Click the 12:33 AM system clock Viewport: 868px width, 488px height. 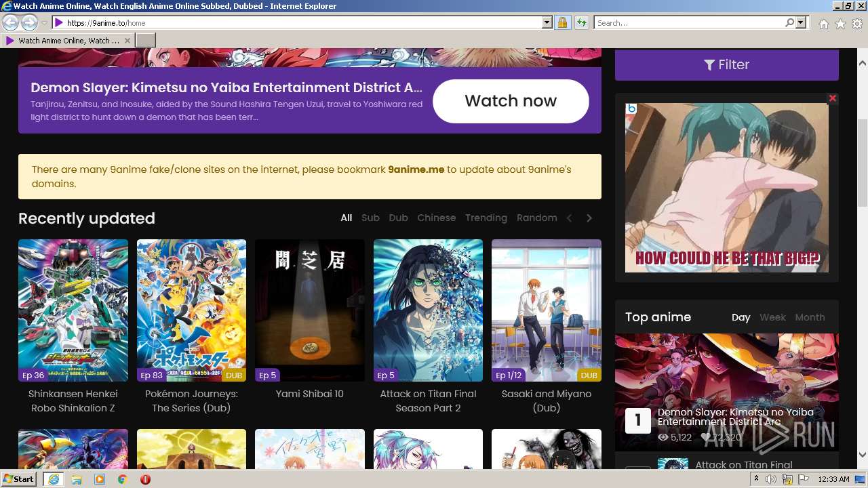tap(833, 479)
